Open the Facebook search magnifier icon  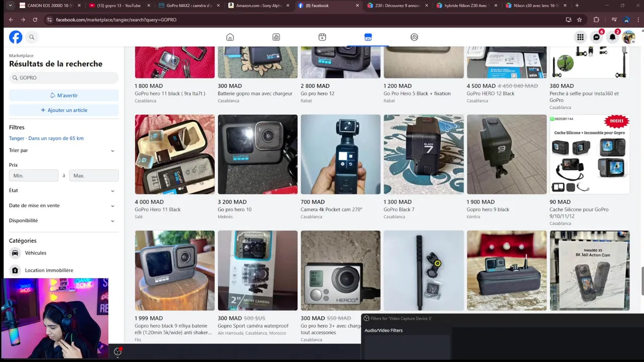pyautogui.click(x=32, y=37)
